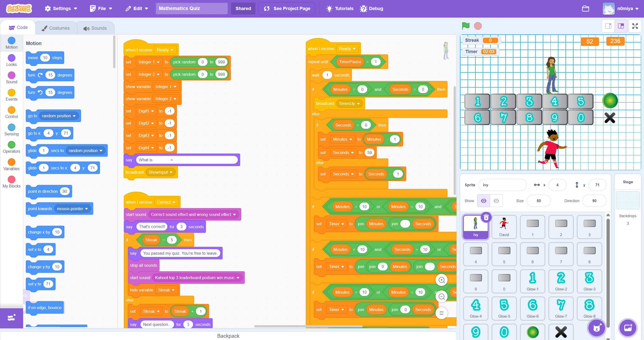Delete the Ivy sprite with trash icon
644x340 pixels.
point(486,217)
